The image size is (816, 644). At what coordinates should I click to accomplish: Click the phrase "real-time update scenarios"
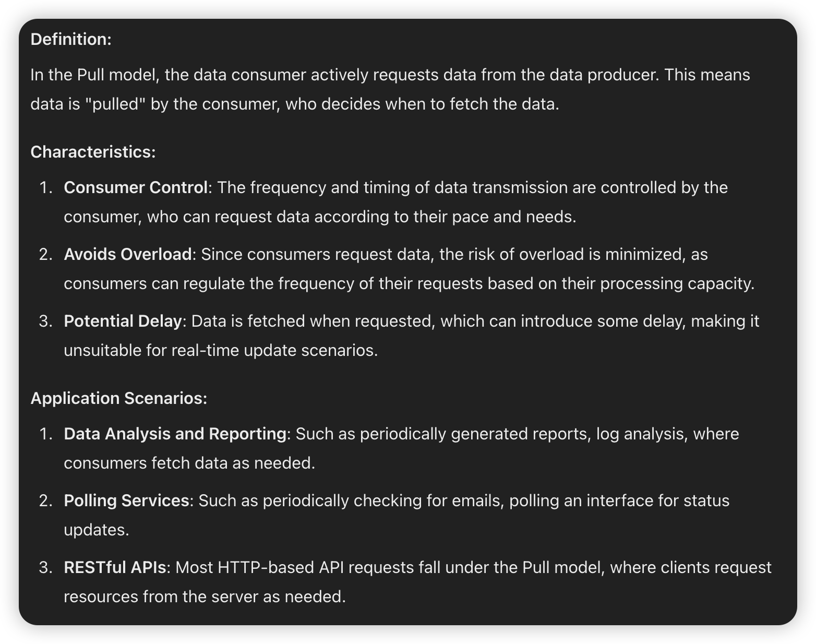274,350
